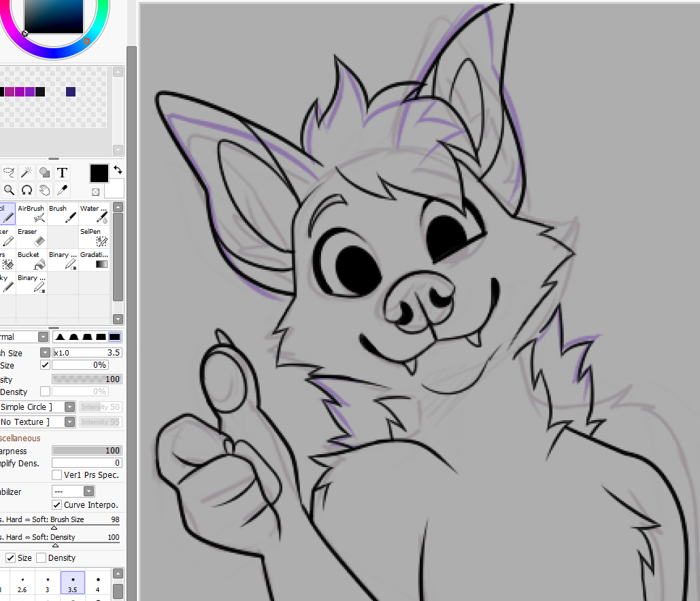This screenshot has width=700, height=601.
Task: Choose the 2.6 brush size preset
Action: pyautogui.click(x=22, y=583)
